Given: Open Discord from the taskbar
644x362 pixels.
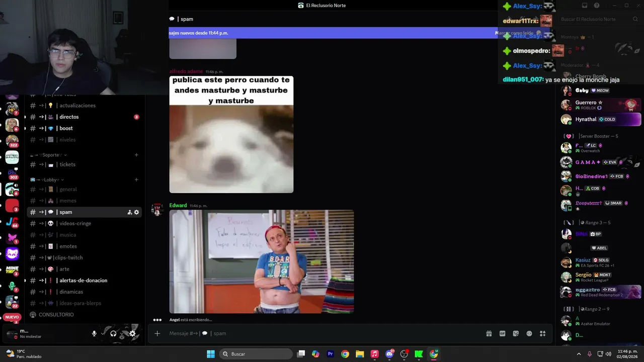Looking at the screenshot, I should 389,354.
